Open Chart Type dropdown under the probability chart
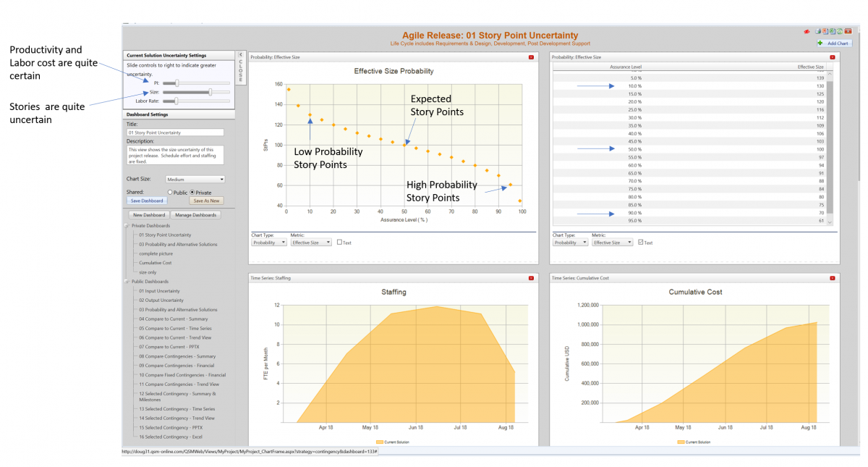This screenshot has width=868, height=467. click(269, 243)
